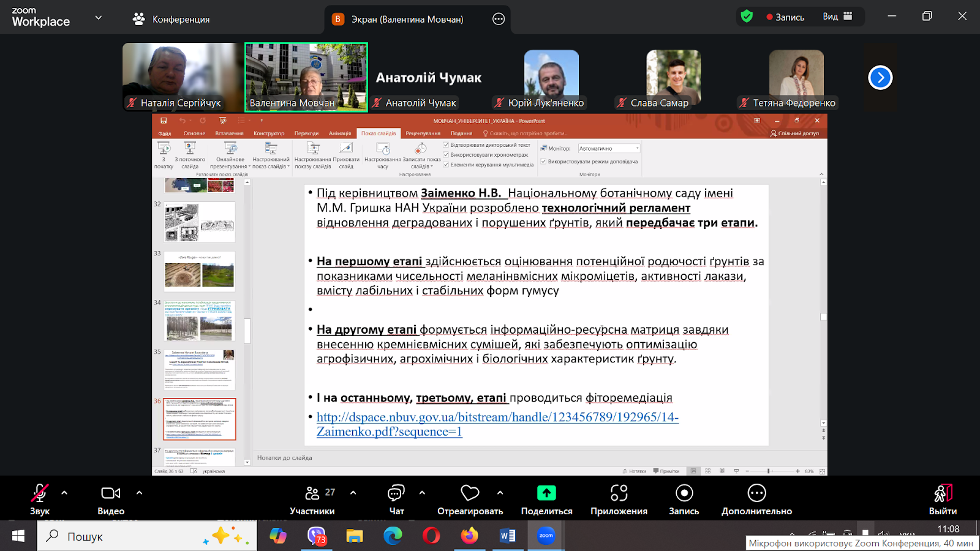Switch to the Конструктор ribbon tab

(x=269, y=133)
